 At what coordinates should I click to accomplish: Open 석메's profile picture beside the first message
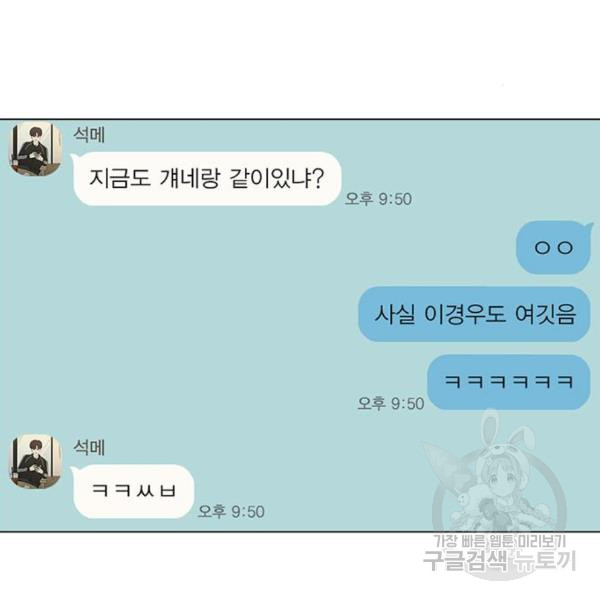(35, 149)
